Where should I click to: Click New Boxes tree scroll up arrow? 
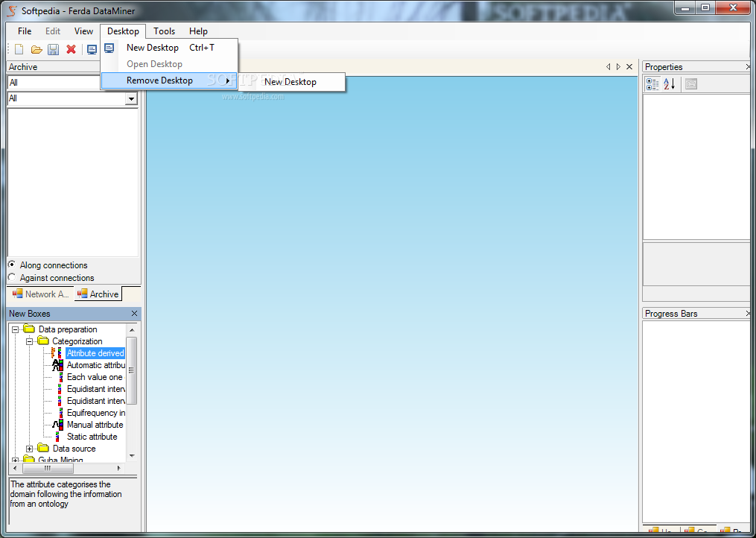(132, 330)
